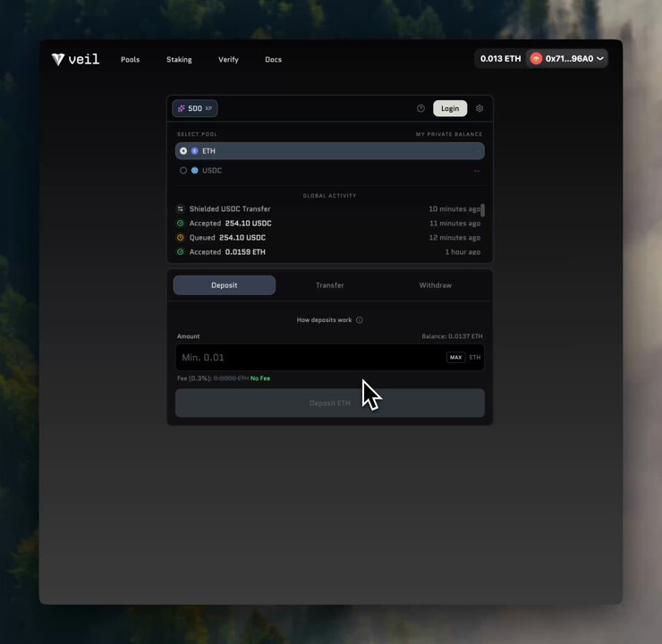This screenshot has height=644, width=662.
Task: Open the Verify page
Action: (228, 60)
